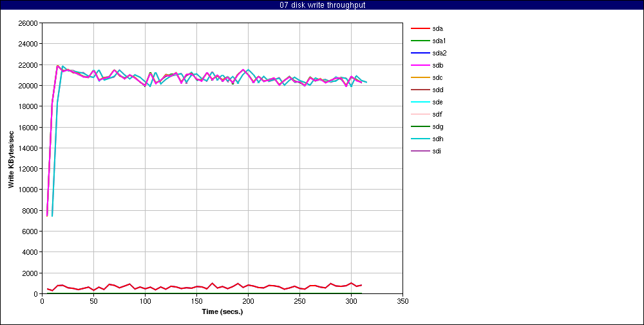Click the 12000 y-axis tick value

click(x=29, y=169)
